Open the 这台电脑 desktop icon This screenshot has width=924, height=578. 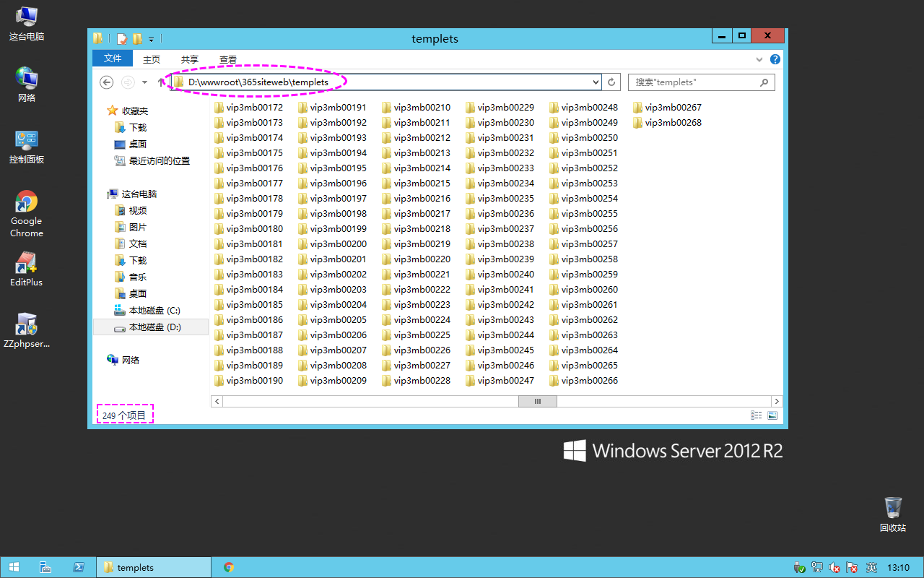pos(27,24)
